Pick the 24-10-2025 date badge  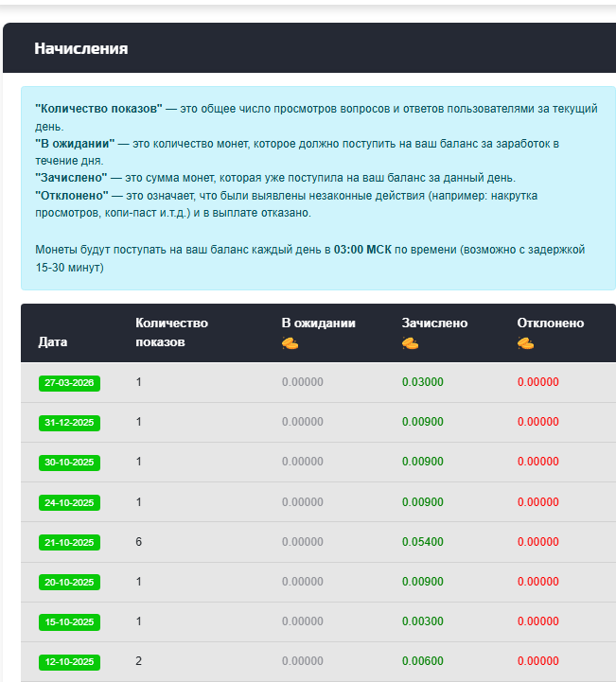point(70,502)
